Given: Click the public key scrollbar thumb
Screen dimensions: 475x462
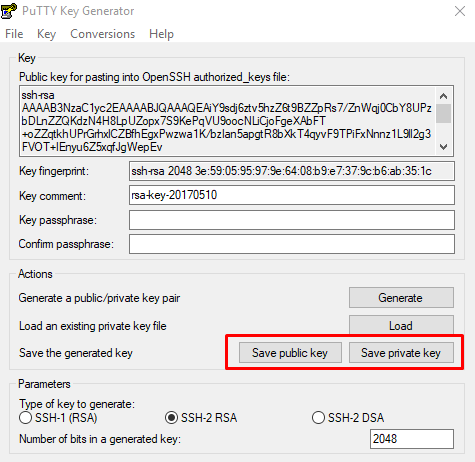Looking at the screenshot, I should coord(443,113).
